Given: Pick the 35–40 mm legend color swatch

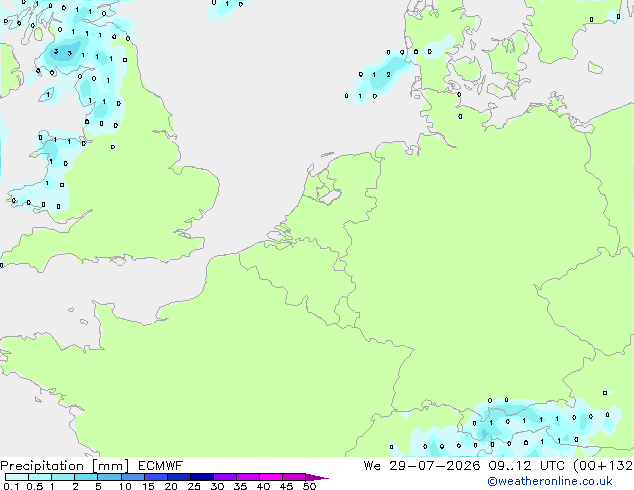Looking at the screenshot, I should click(248, 477).
